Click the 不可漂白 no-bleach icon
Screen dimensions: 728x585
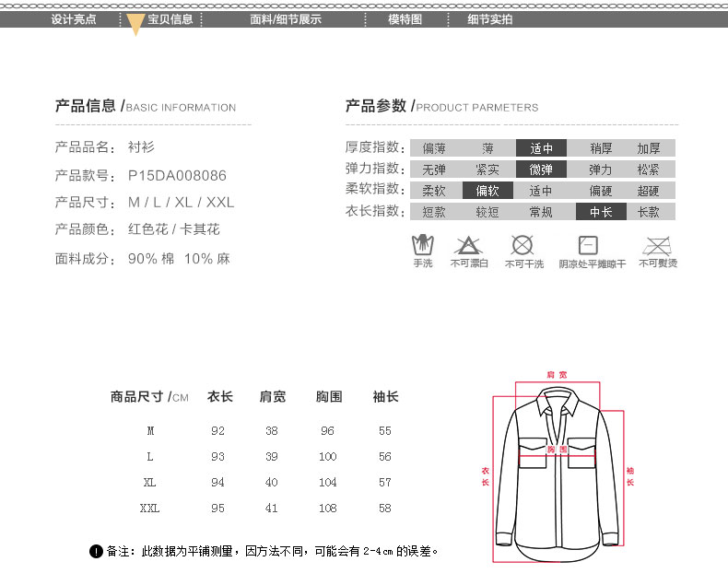pos(468,245)
